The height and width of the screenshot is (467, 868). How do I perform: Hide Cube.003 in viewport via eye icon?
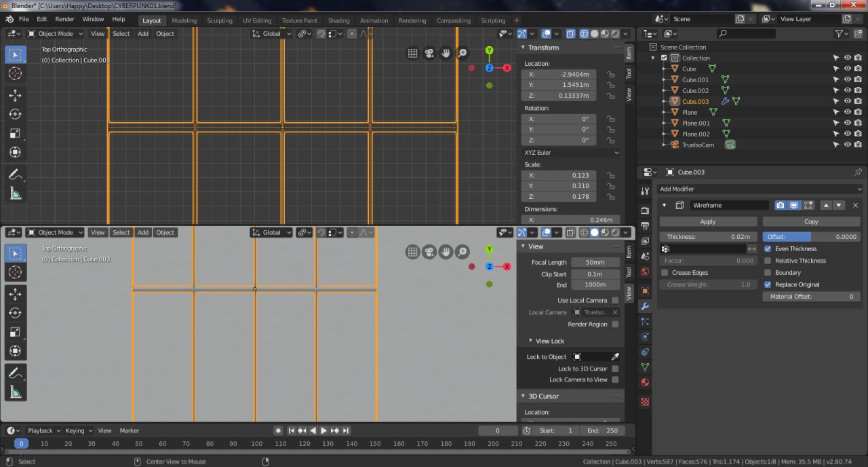click(x=847, y=101)
